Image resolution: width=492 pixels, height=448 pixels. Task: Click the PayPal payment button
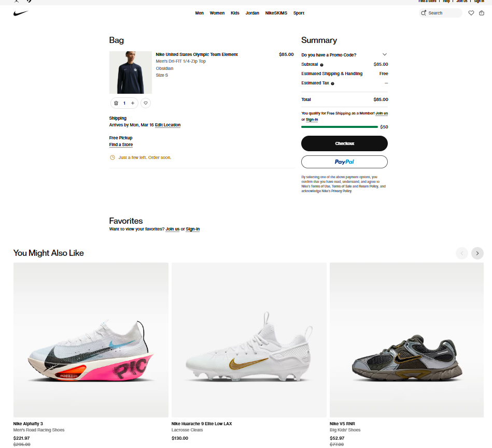(x=344, y=162)
